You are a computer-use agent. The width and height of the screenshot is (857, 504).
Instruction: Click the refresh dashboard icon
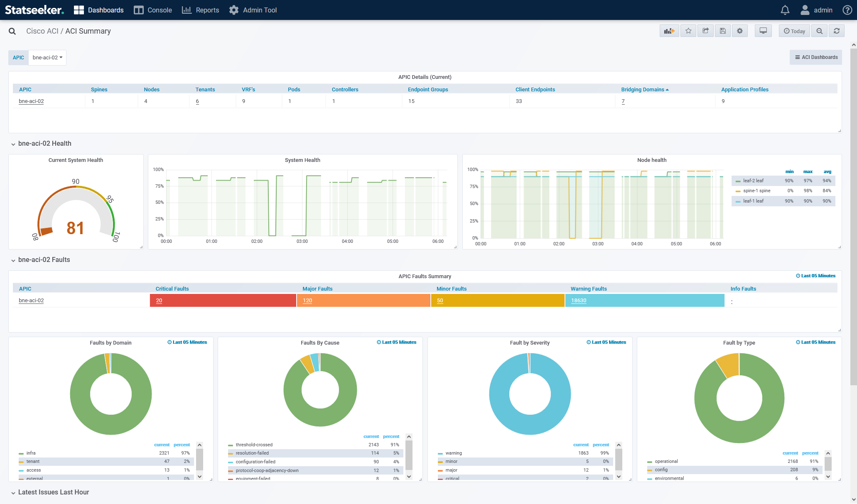(x=837, y=31)
